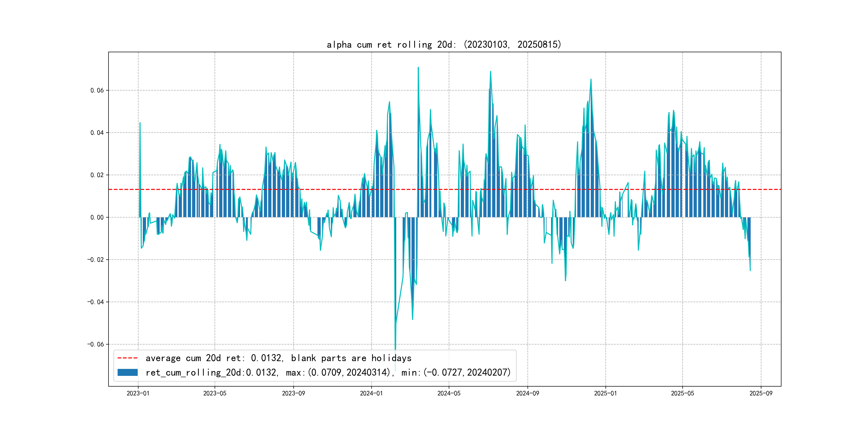868x434 pixels.
Task: Click the 2025-05 x-axis tick label
Action: click(x=682, y=393)
